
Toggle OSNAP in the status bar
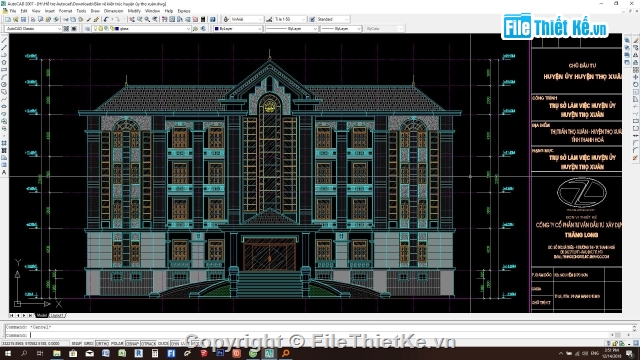point(132,344)
